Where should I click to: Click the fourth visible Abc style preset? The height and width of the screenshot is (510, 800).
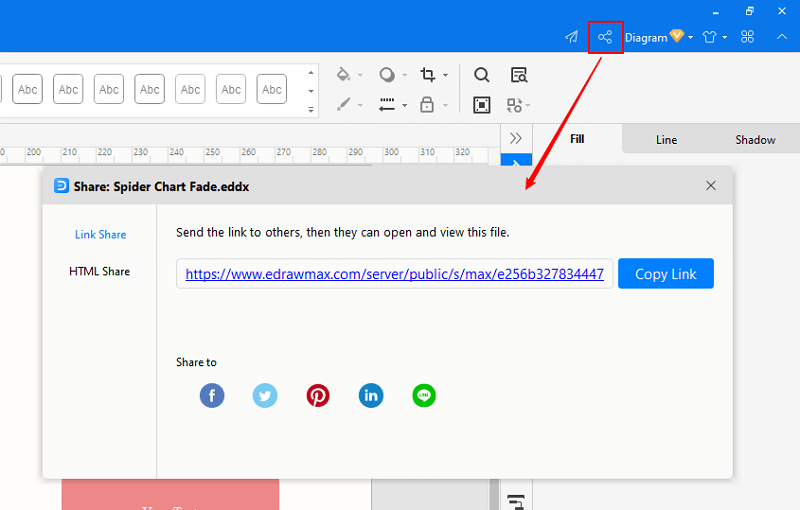[x=149, y=89]
